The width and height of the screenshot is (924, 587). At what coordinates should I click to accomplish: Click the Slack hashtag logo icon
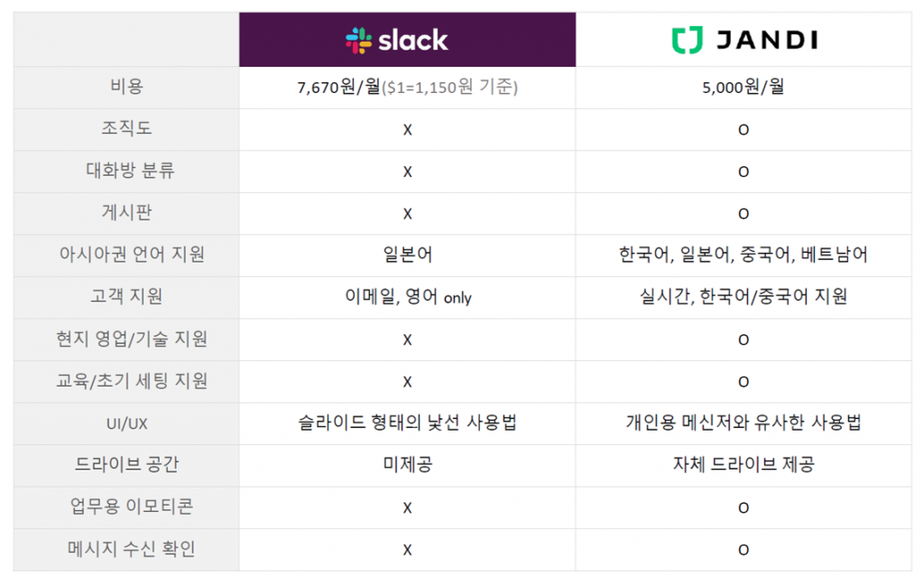pos(359,40)
